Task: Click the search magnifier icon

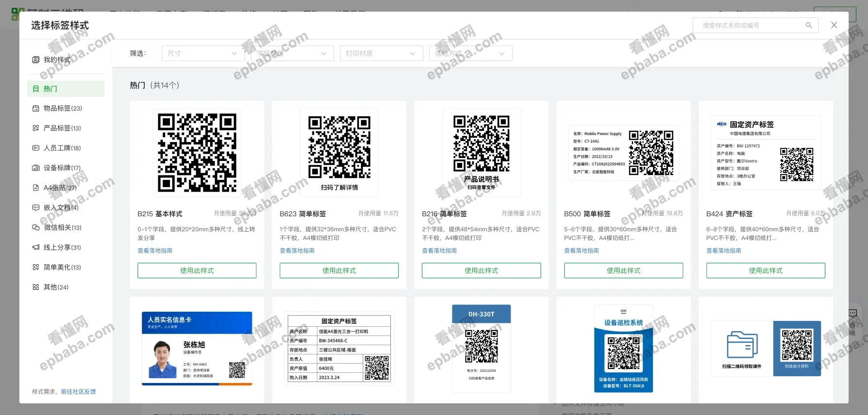Action: [808, 25]
